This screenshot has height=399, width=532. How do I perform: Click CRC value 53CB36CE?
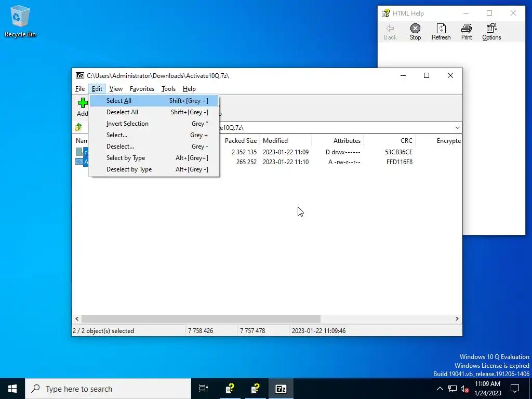click(398, 152)
